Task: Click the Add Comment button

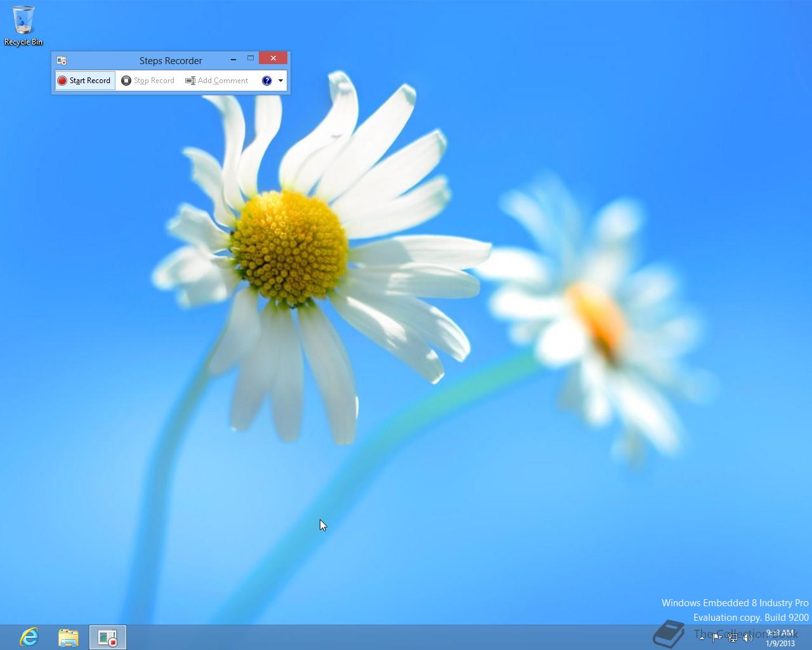Action: click(217, 81)
